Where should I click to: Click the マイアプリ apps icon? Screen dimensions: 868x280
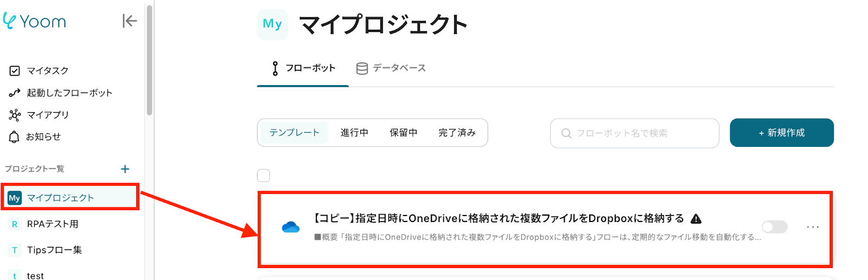point(15,115)
